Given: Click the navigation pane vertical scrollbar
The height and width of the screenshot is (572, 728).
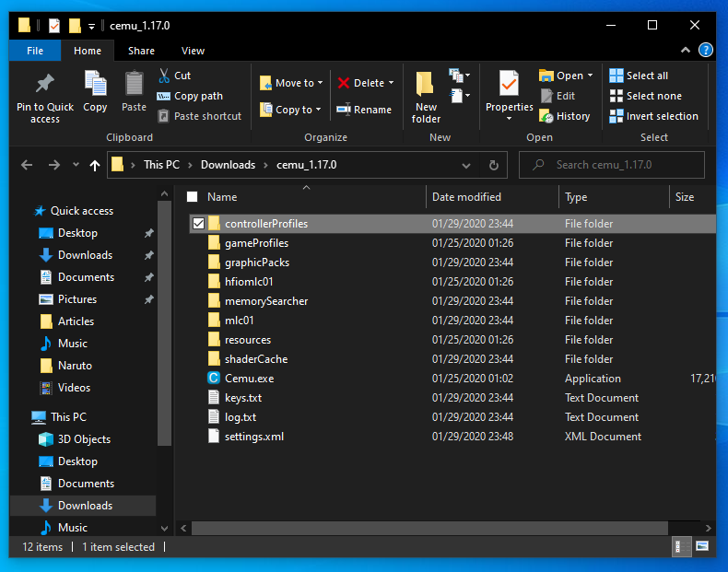Looking at the screenshot, I should tap(164, 323).
